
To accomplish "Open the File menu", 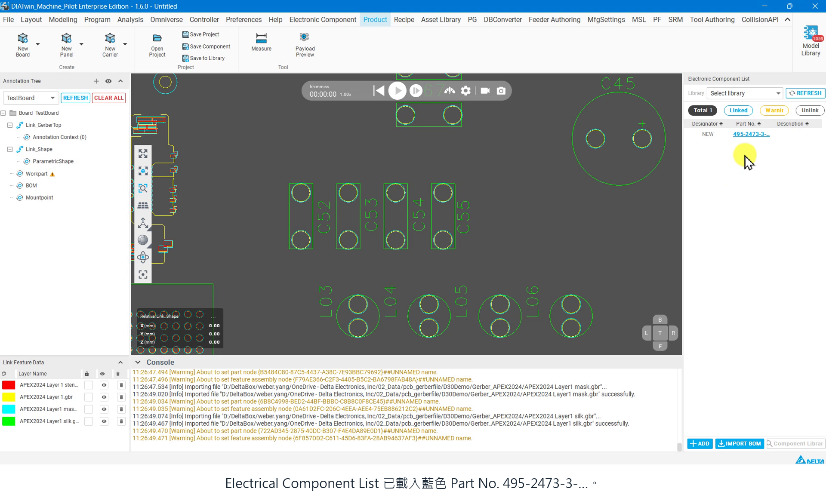I will click(x=8, y=20).
